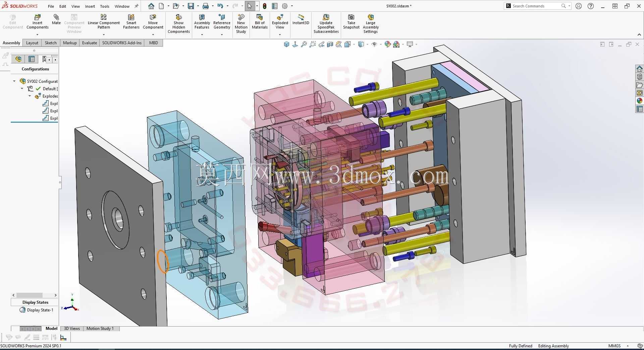Screen dimensions: 644x350
Task: Toggle Instant3D
Action: pos(301,19)
